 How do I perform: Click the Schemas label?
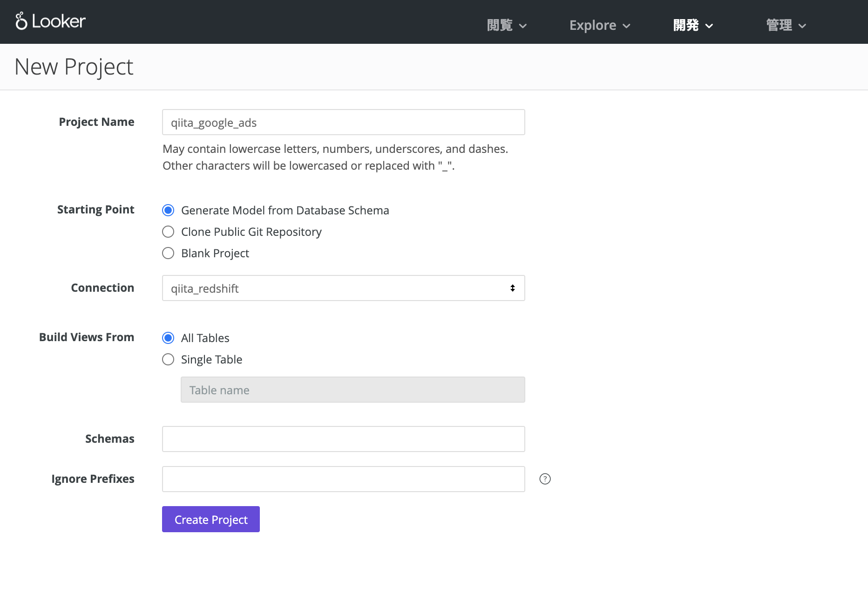click(x=110, y=439)
